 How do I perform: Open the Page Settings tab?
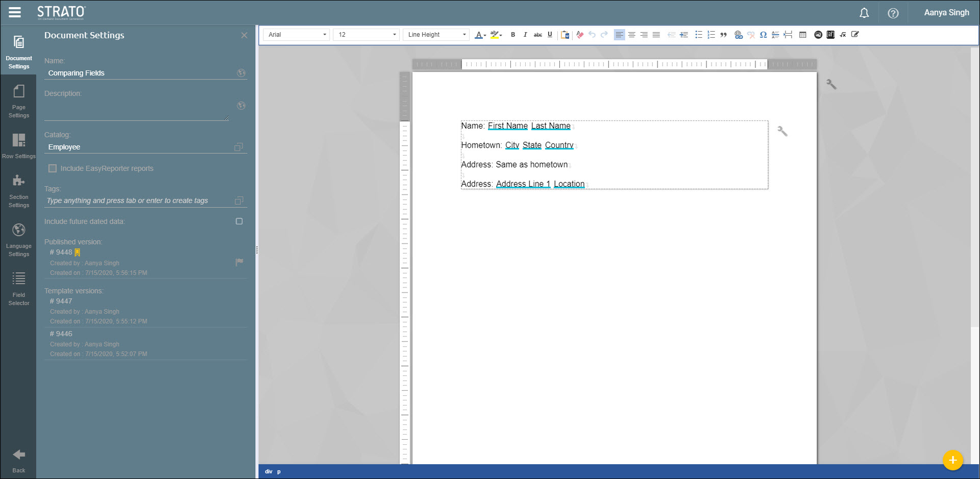point(19,101)
